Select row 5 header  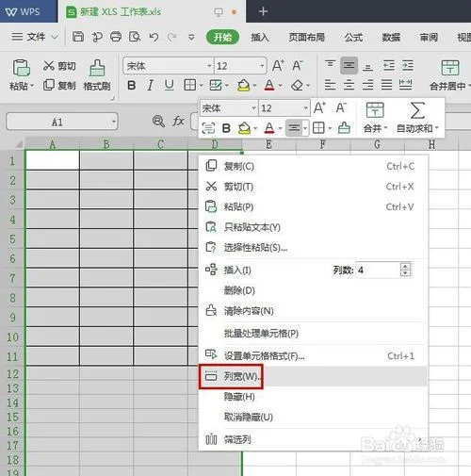click(12, 239)
